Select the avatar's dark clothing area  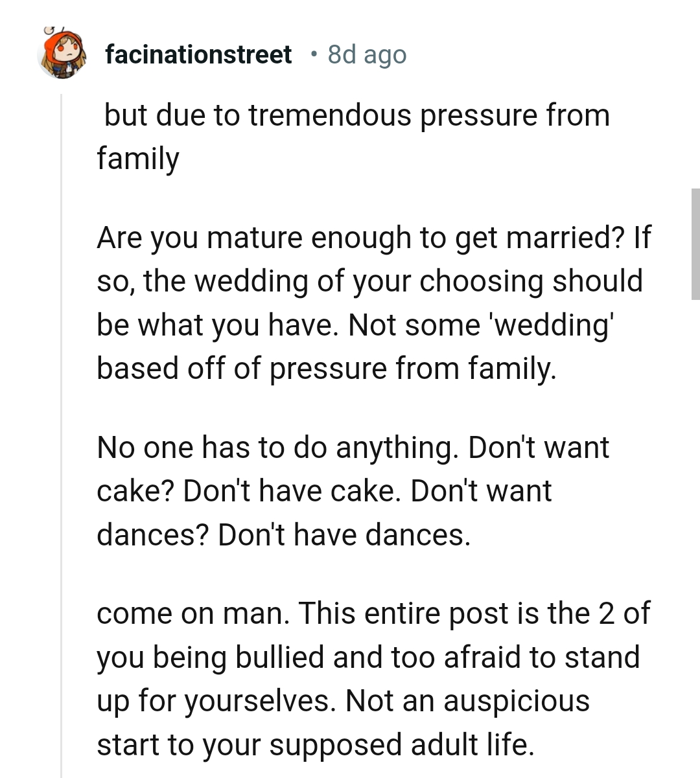point(62,71)
